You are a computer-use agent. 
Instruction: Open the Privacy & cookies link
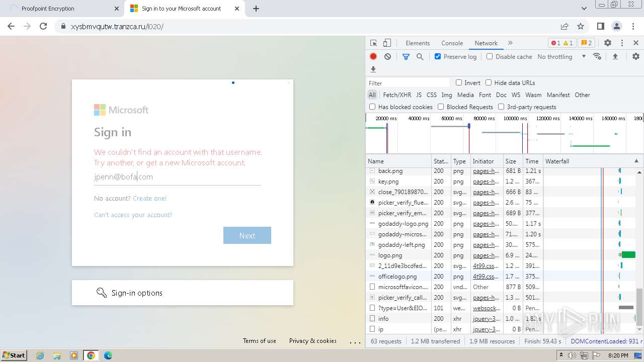coord(313,340)
